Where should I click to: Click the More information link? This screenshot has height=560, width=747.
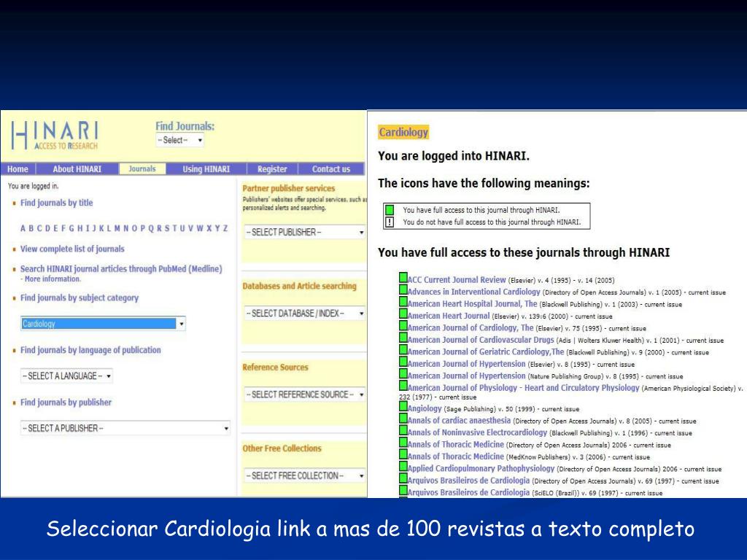[x=53, y=279]
